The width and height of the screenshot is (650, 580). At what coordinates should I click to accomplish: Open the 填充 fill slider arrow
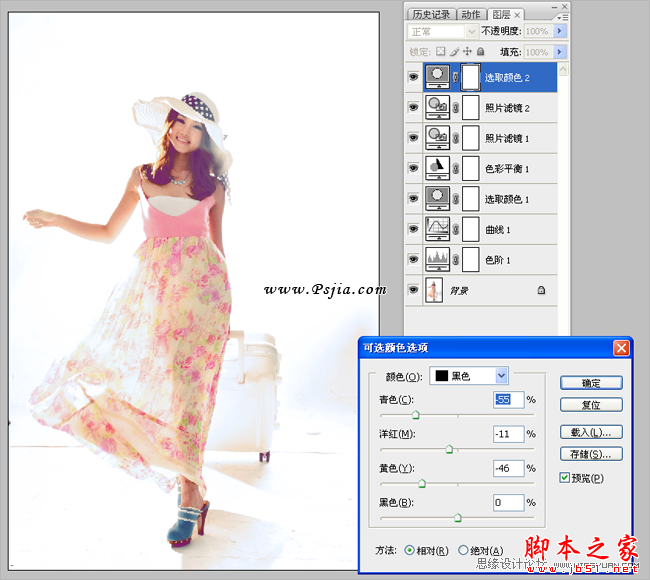560,52
